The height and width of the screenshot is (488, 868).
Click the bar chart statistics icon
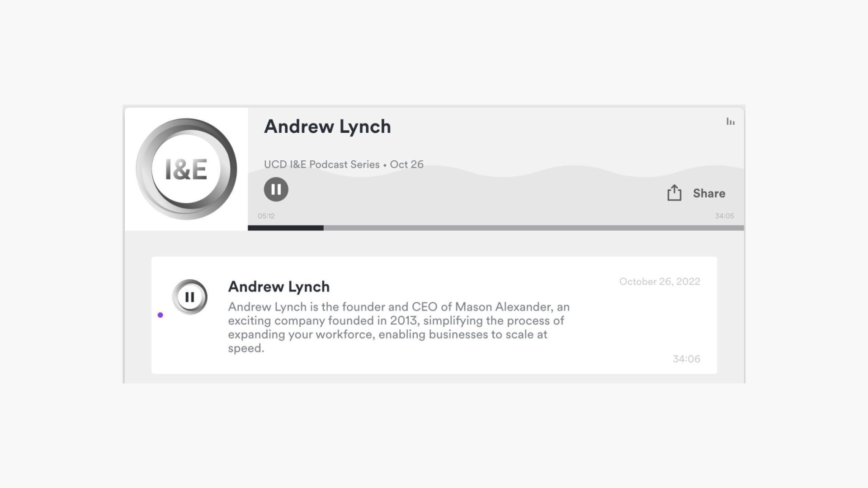pyautogui.click(x=731, y=122)
